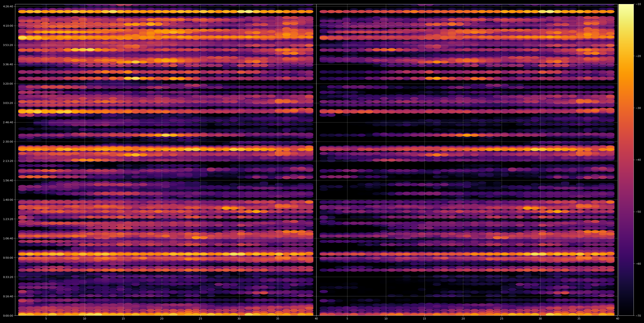Click the 2:30:00 time axis label
644x323 pixels.
8,142
